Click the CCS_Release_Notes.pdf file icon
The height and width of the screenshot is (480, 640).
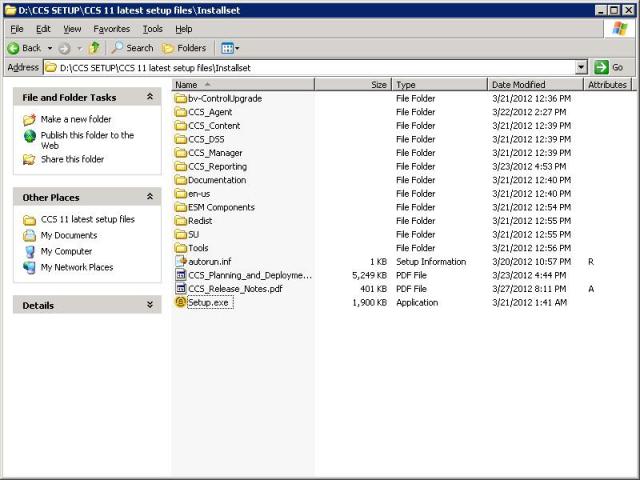180,289
